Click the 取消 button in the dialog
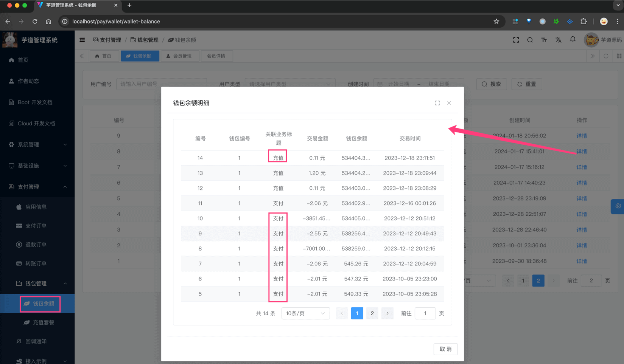The height and width of the screenshot is (364, 624). click(x=445, y=349)
